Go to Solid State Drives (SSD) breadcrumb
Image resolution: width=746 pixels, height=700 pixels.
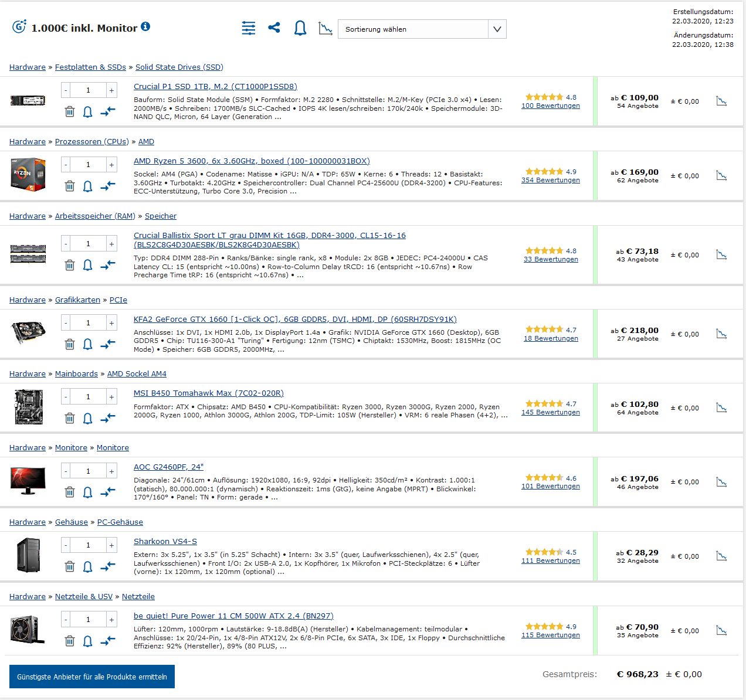click(x=179, y=67)
